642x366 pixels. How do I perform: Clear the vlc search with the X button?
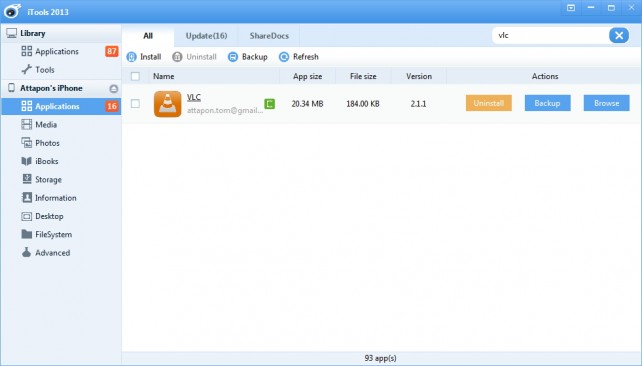point(619,36)
